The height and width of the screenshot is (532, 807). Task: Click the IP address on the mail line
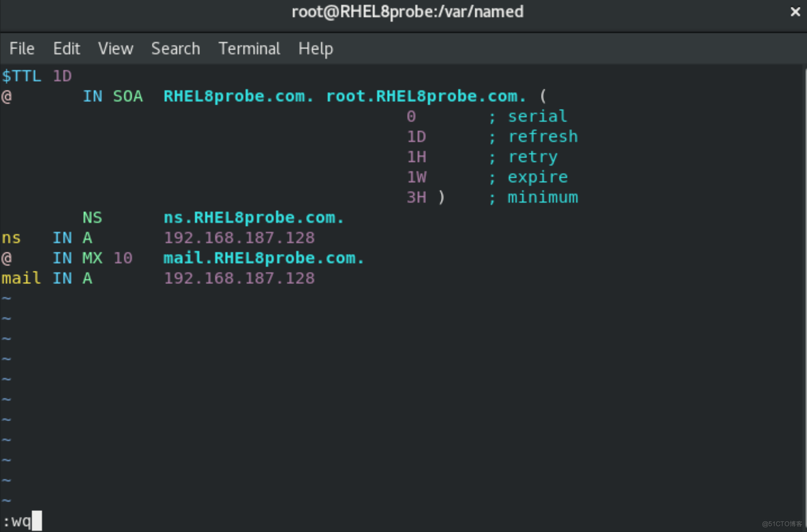coord(239,279)
